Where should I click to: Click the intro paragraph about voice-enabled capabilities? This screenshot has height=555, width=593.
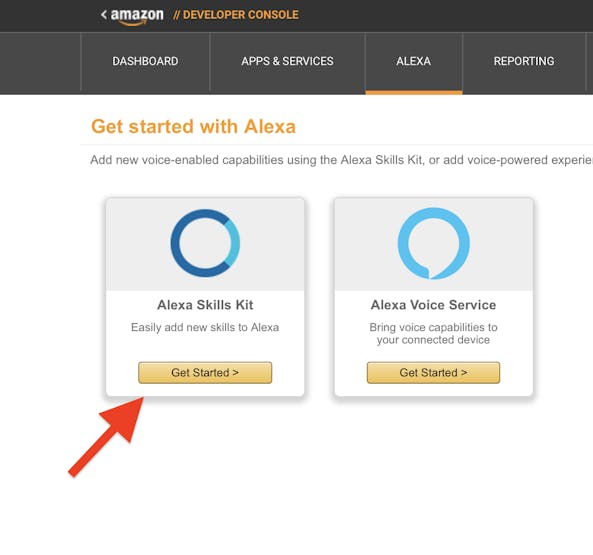341,160
